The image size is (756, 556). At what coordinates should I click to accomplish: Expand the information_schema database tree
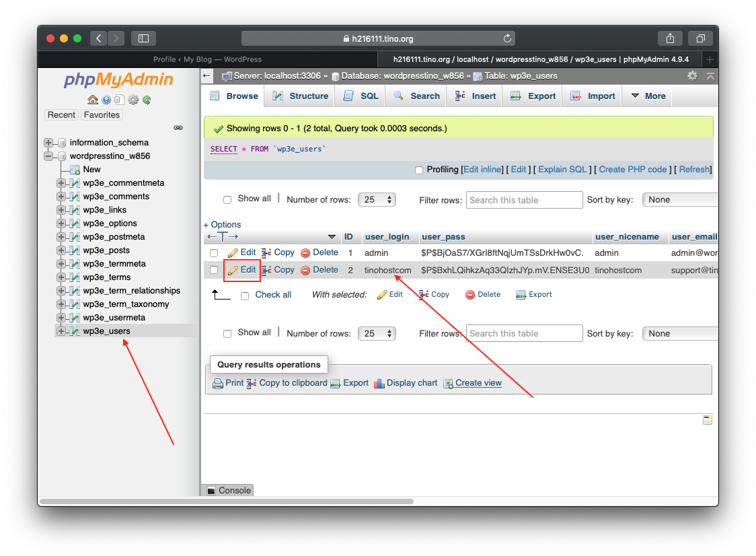[48, 143]
